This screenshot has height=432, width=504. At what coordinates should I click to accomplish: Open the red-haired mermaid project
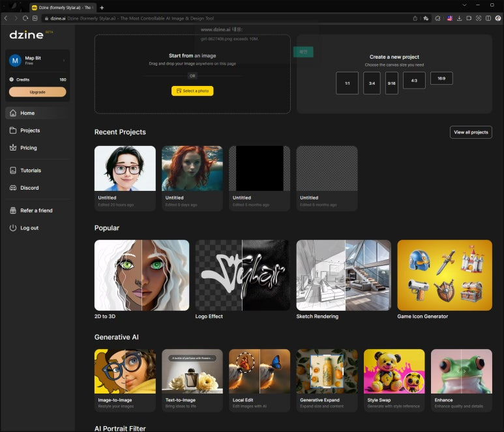192,179
